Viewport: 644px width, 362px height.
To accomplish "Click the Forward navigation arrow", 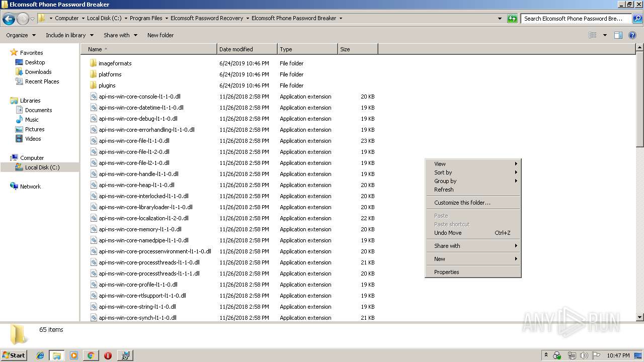I will [23, 19].
